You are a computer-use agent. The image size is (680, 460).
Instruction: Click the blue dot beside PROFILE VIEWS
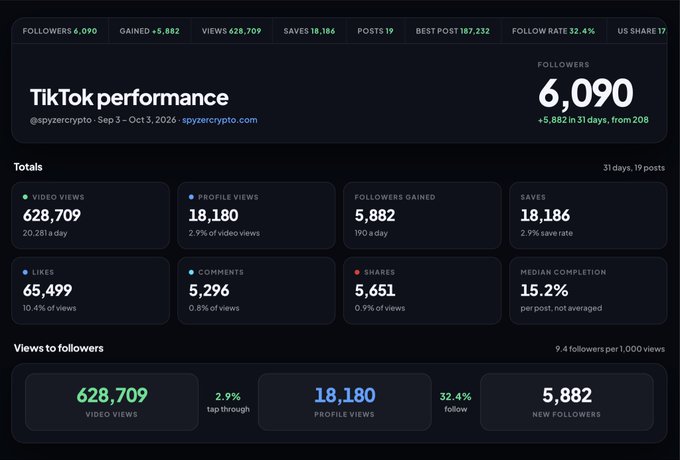[x=191, y=197]
